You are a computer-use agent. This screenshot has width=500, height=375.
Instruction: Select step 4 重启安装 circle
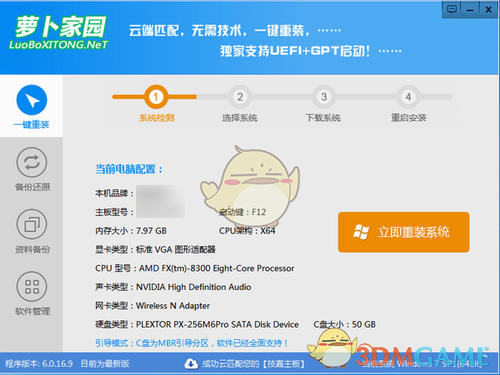(x=408, y=97)
